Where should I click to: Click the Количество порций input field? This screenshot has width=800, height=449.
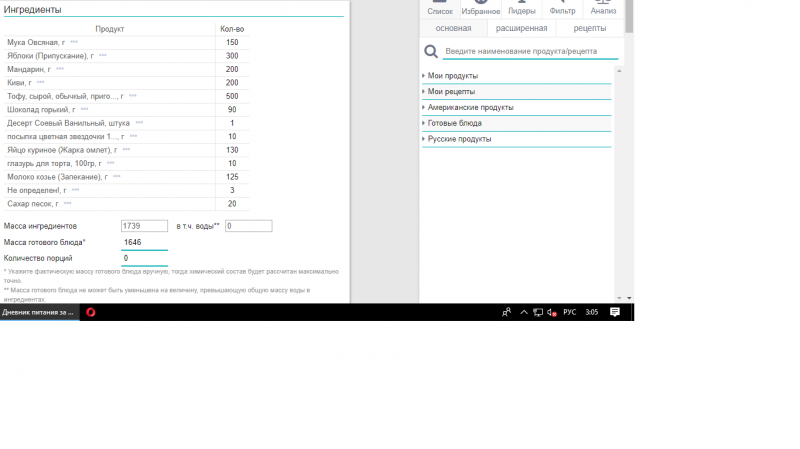tap(144, 258)
